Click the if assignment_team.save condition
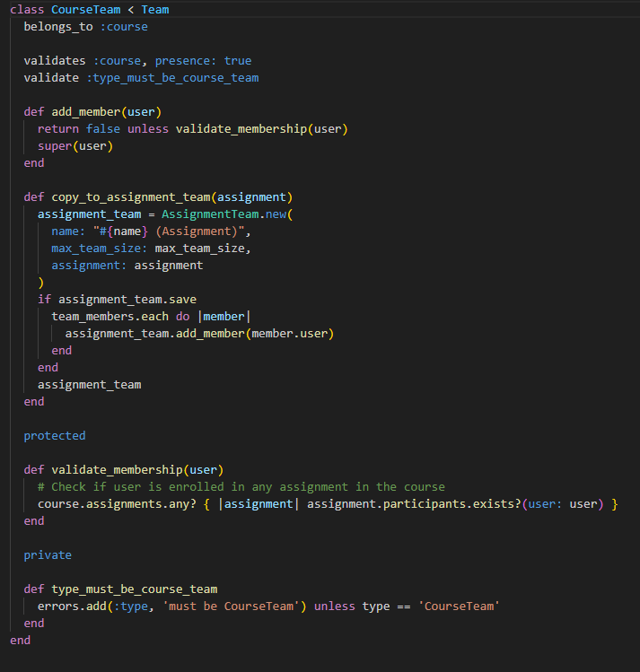This screenshot has height=672, width=640. pos(117,300)
